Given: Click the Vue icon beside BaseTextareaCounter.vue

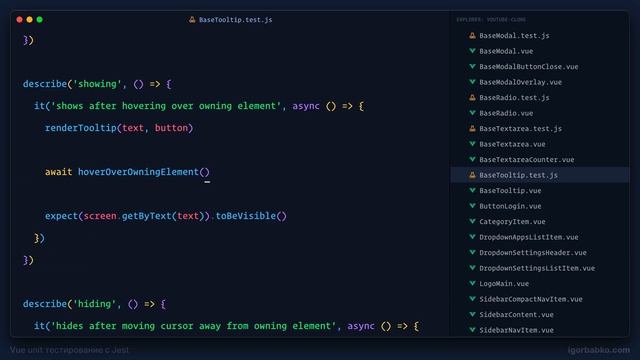Looking at the screenshot, I should pos(472,160).
